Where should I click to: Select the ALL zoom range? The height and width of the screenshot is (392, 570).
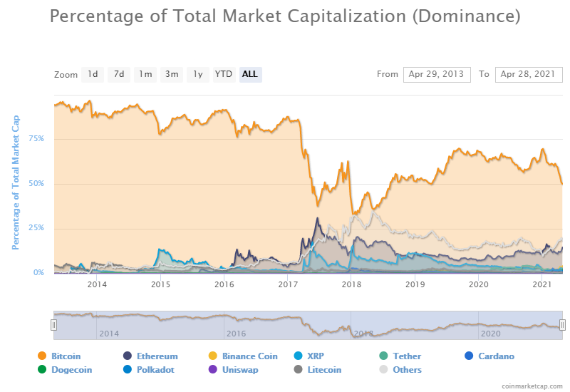[251, 75]
